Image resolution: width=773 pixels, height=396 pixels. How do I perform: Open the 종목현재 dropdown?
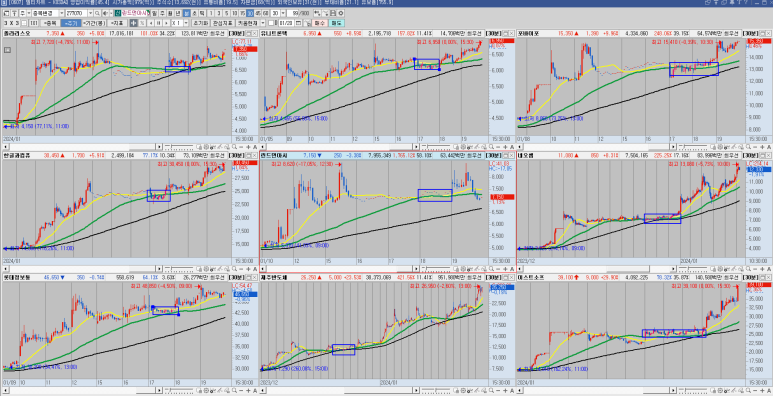point(263,23)
